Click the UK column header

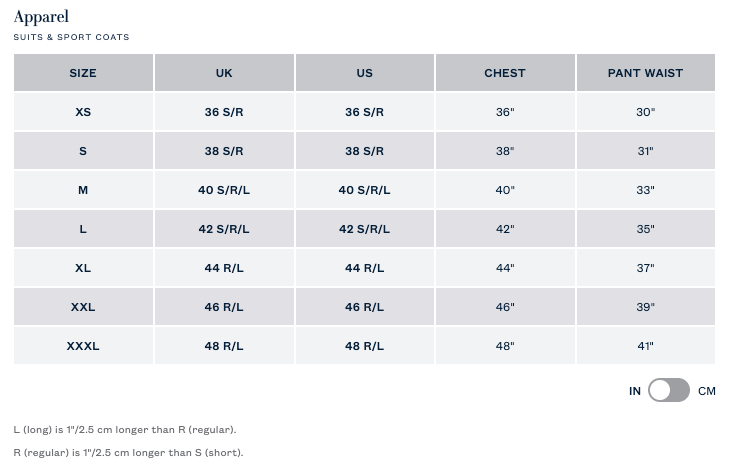coord(224,73)
